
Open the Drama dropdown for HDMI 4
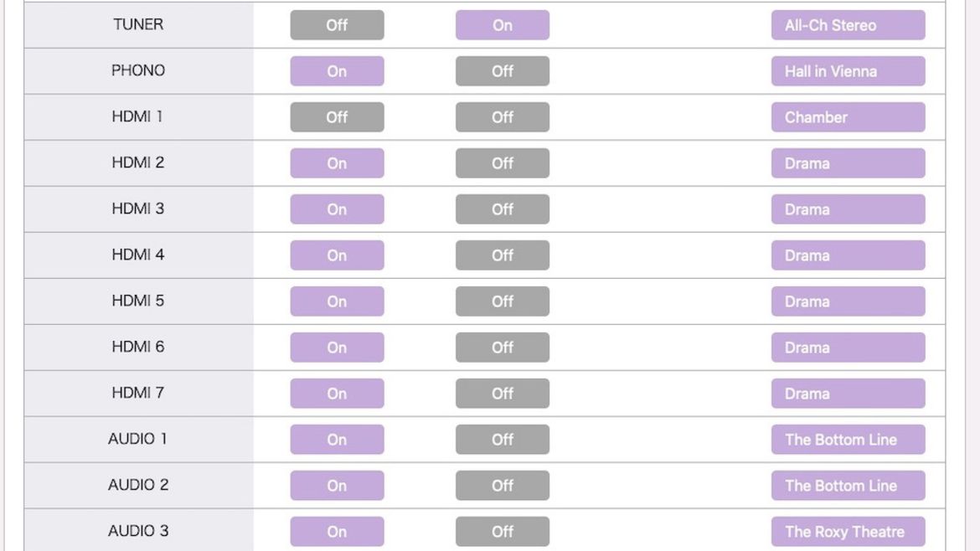click(x=848, y=255)
